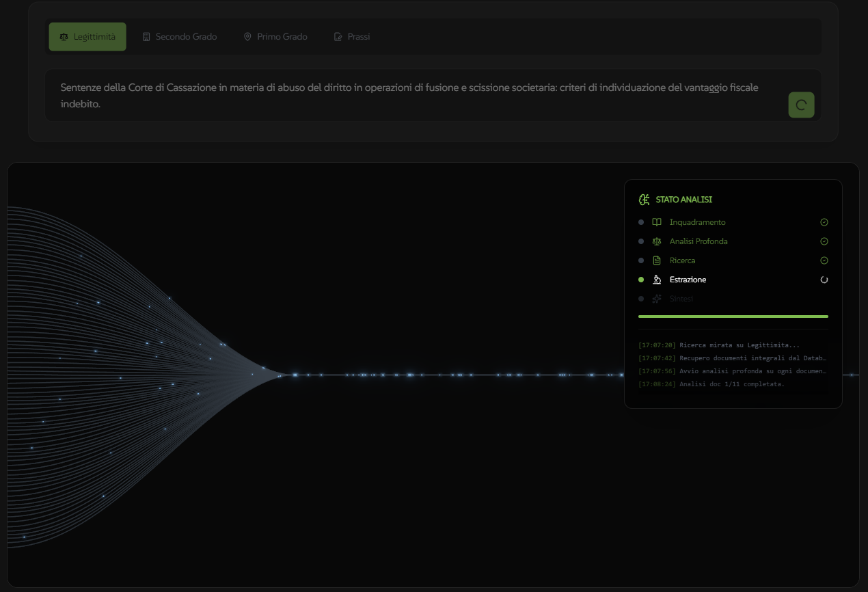Click the building icon beside Secondo Grado
868x592 pixels.
(x=146, y=37)
